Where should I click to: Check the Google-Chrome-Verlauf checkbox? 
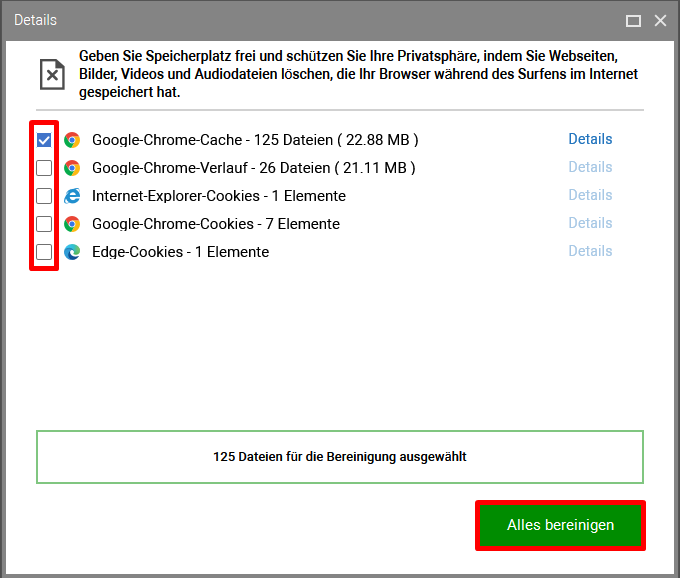tap(44, 168)
